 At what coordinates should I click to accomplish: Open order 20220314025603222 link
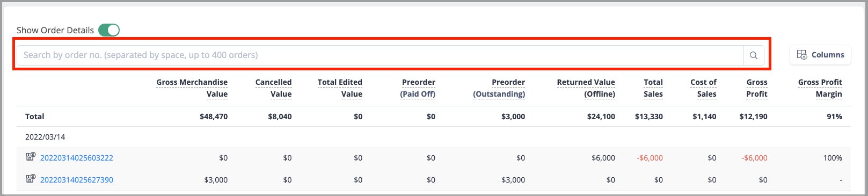77,158
